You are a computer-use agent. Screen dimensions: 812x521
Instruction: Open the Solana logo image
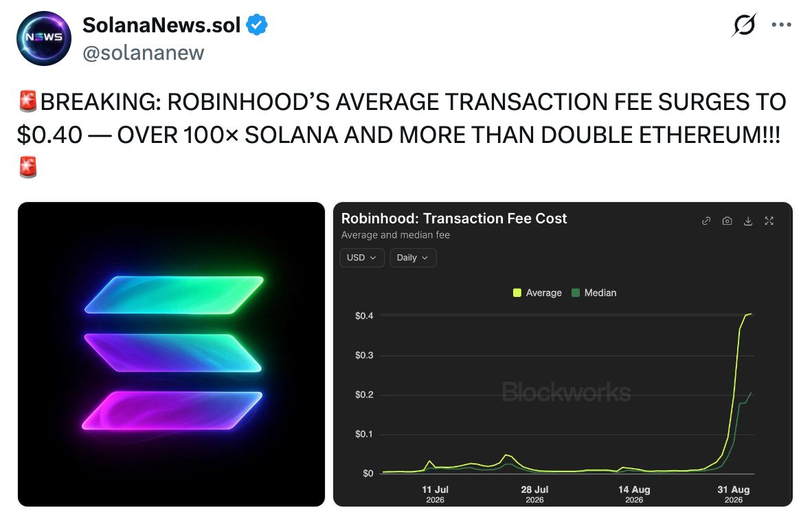172,354
